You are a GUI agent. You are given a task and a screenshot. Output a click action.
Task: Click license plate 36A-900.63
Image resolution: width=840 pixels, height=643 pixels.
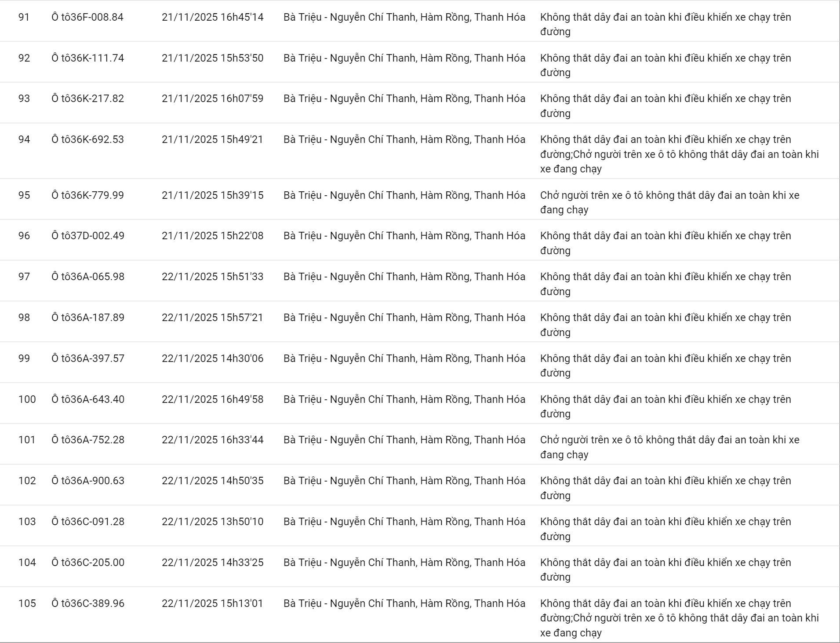(x=87, y=481)
